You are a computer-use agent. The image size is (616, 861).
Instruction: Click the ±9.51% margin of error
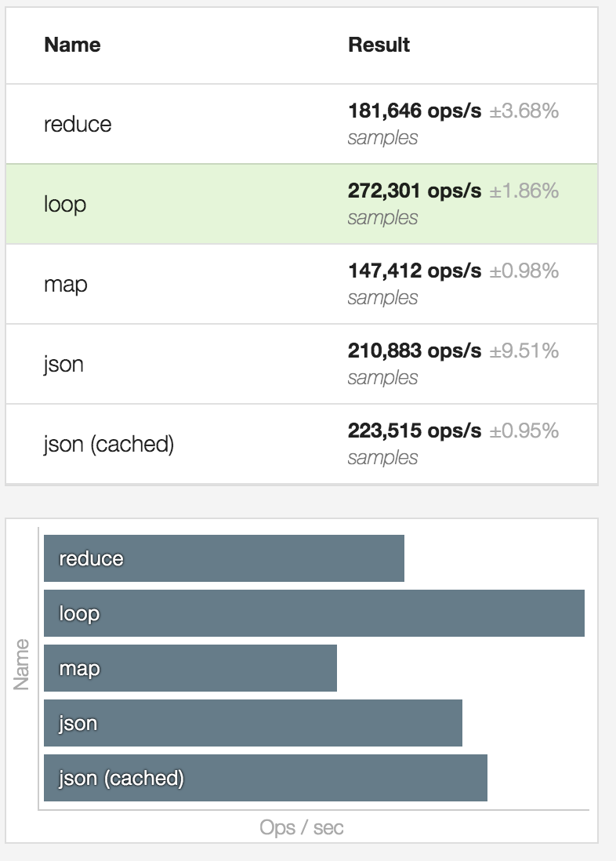click(x=524, y=351)
